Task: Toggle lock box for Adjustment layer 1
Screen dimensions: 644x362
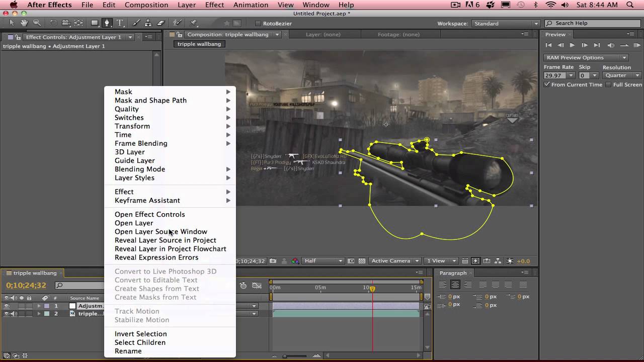Action: click(29, 306)
